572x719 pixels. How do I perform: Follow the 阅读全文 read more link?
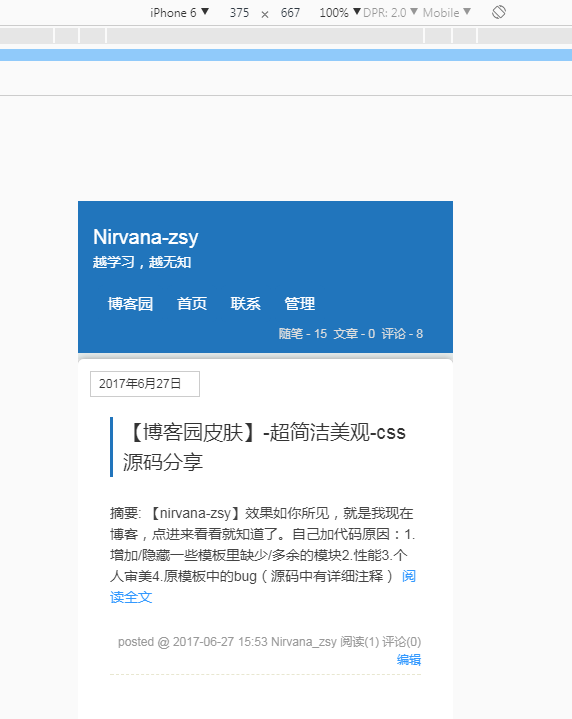[x=263, y=586]
